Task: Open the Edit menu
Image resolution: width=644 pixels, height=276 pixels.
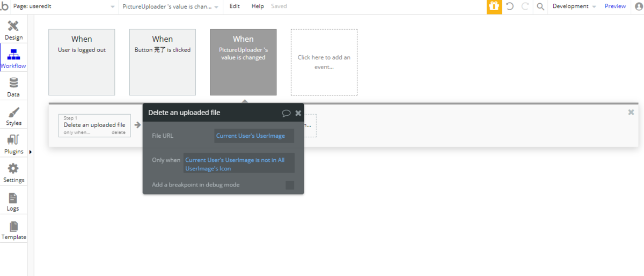Action: coord(235,6)
